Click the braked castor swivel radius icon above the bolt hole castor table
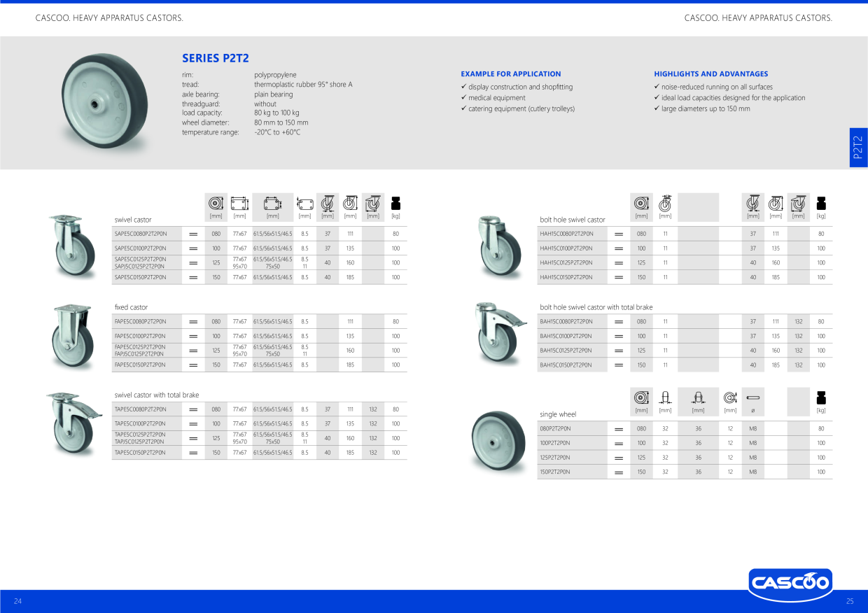The image size is (868, 613). pos(798,204)
